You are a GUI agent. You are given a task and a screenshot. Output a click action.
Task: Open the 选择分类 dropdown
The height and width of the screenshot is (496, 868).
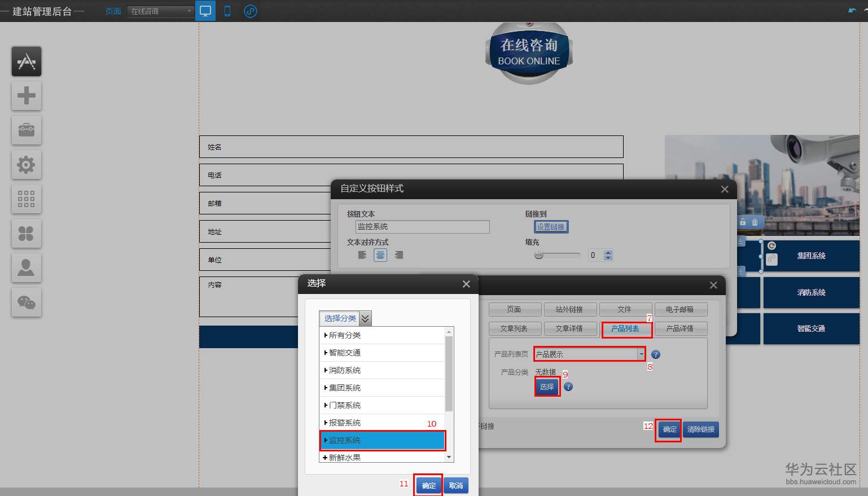345,318
